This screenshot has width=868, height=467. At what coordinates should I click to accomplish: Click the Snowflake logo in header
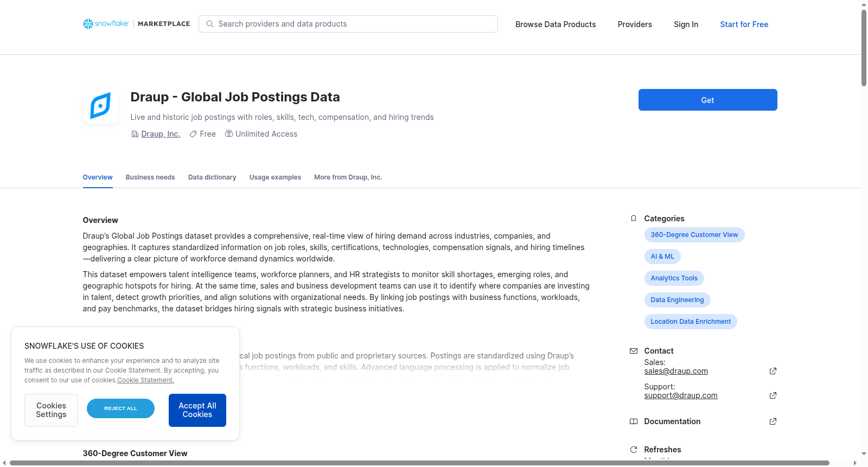point(106,24)
